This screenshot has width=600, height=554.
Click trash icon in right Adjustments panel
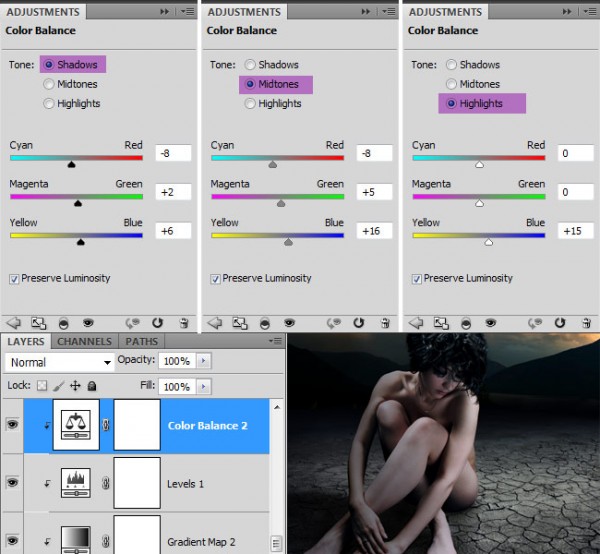point(587,323)
